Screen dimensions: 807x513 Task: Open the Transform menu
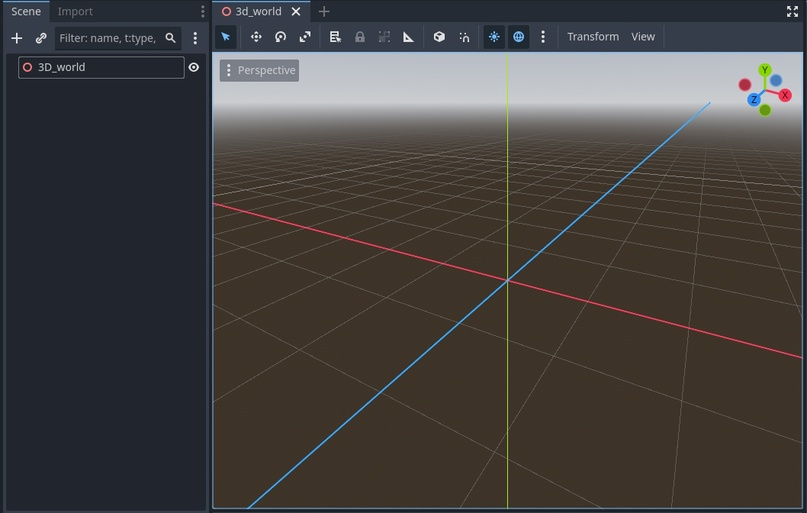coord(593,37)
